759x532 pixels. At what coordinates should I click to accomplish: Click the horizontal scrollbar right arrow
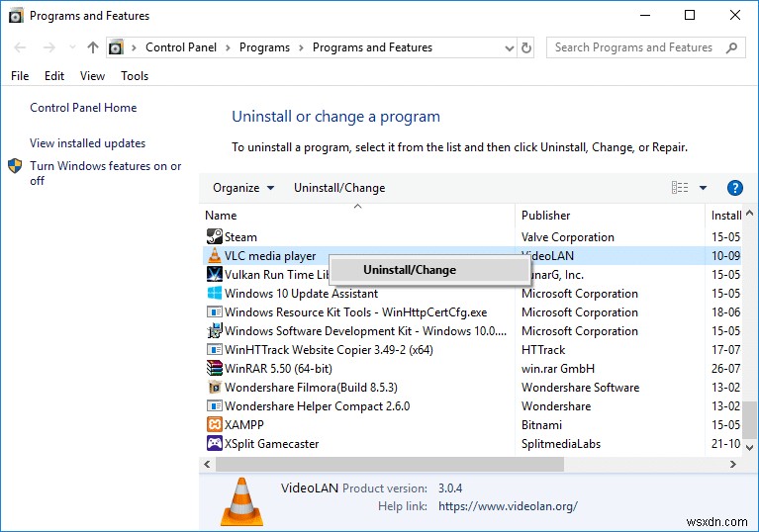click(x=733, y=465)
